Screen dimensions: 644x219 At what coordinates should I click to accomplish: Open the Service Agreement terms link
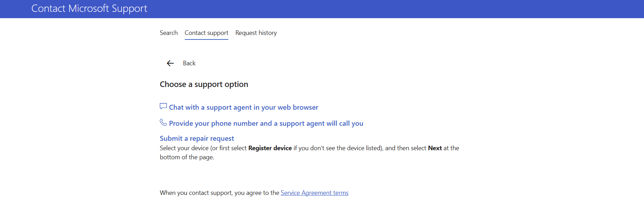point(314,193)
